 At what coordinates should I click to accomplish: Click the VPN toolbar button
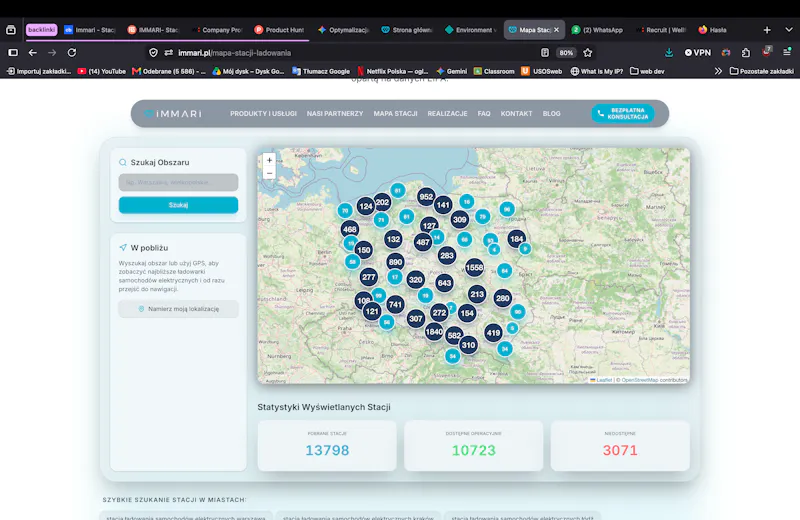click(x=697, y=53)
